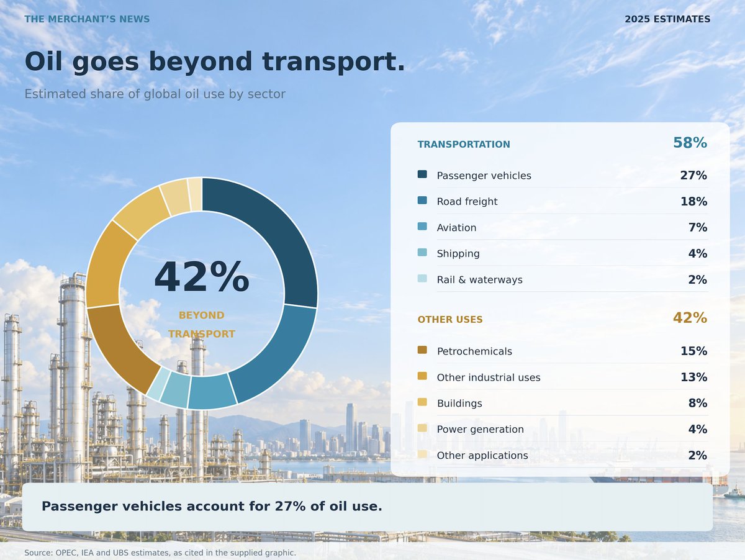Select the 'Passenger vehicles' legend label
This screenshot has width=745, height=560.
tap(484, 176)
